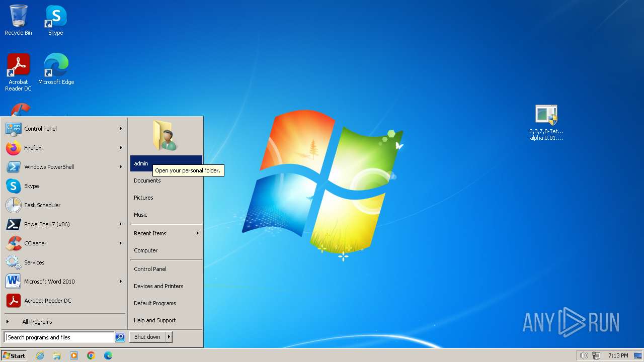Open File Explorer from the taskbar
Image resolution: width=644 pixels, height=362 pixels.
[x=57, y=355]
